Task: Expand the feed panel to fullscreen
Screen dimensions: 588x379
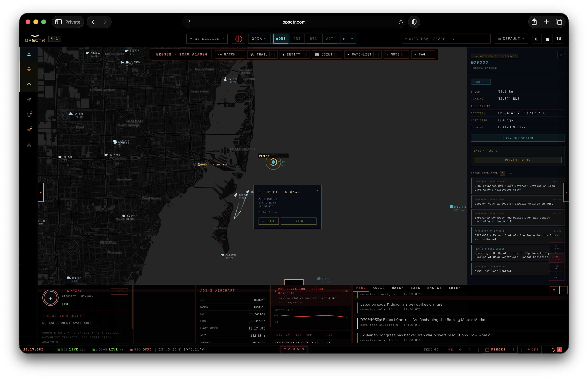Action: pyautogui.click(x=563, y=290)
